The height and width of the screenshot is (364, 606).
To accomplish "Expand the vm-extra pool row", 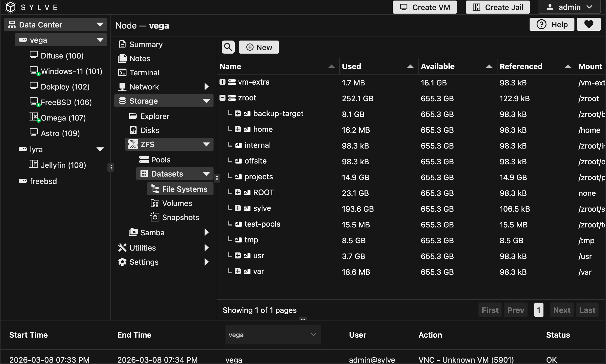I will (x=222, y=82).
